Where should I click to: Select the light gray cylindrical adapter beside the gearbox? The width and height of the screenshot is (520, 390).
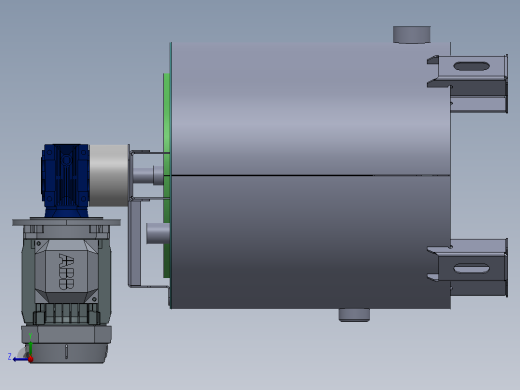pyautogui.click(x=109, y=175)
